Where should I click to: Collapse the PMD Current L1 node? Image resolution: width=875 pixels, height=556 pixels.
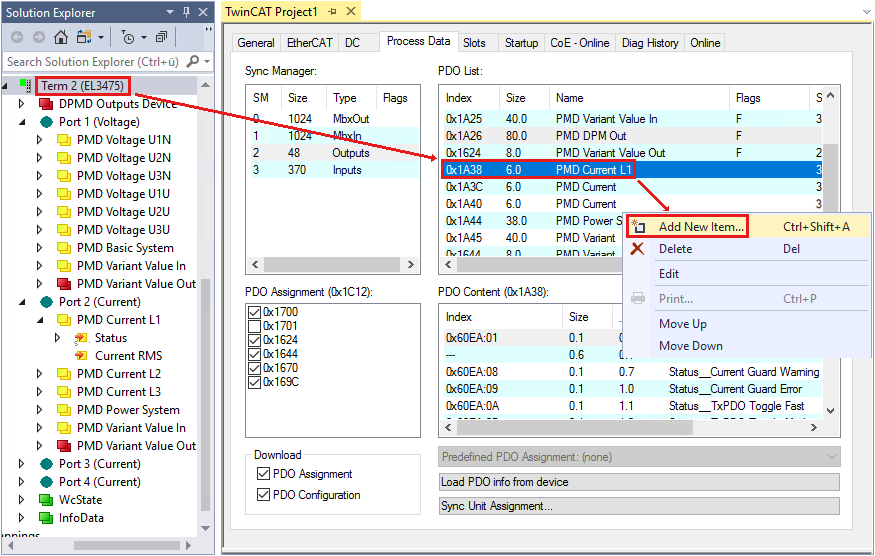click(40, 320)
